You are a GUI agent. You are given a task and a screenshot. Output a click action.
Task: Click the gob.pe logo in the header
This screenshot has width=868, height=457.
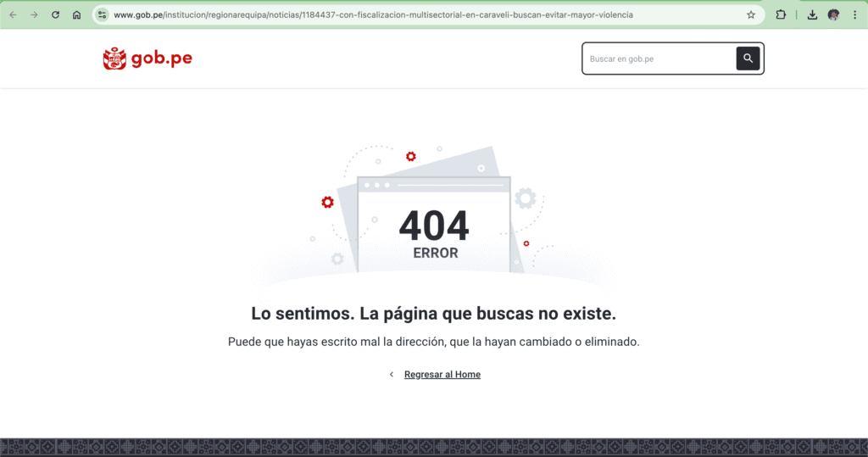coord(147,59)
